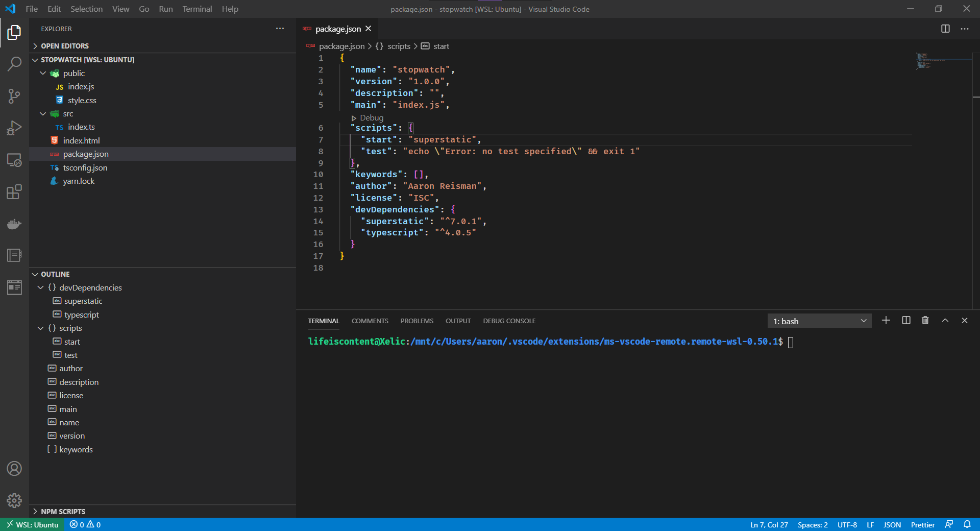Show errors and warnings from status bar
The width and height of the screenshot is (980, 531).
tap(85, 524)
